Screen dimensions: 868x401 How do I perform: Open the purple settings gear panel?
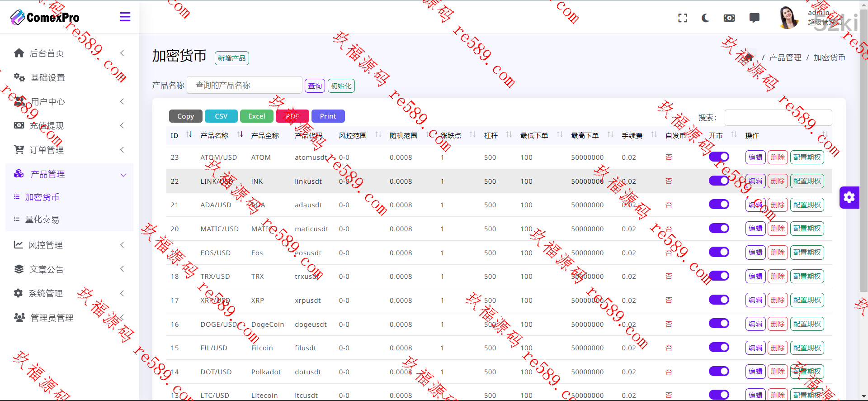[x=849, y=197]
